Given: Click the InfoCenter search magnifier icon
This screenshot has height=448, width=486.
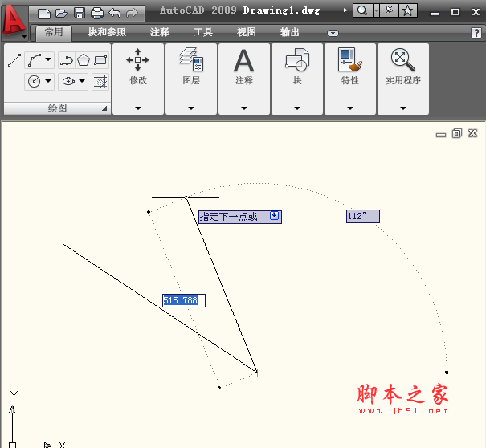Looking at the screenshot, I should [x=362, y=11].
